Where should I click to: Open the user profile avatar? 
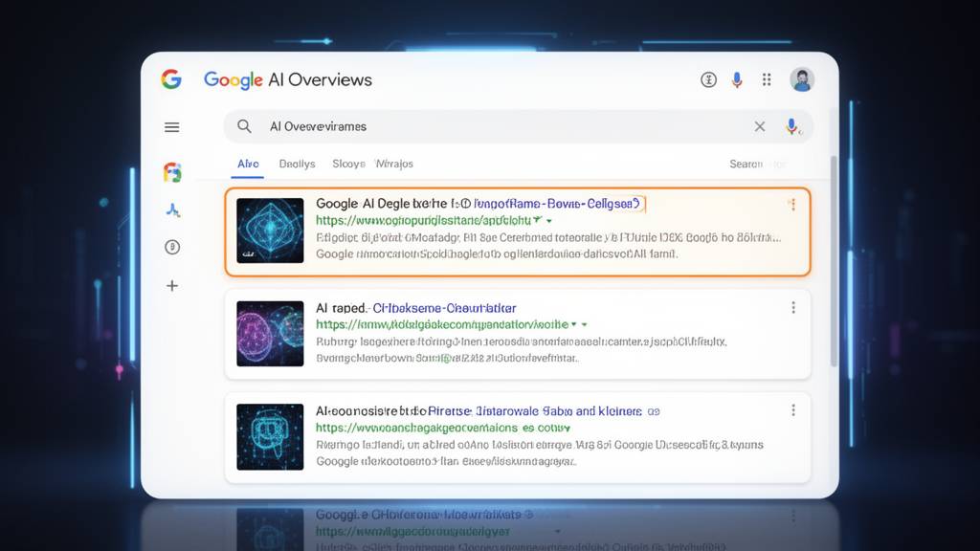[802, 79]
